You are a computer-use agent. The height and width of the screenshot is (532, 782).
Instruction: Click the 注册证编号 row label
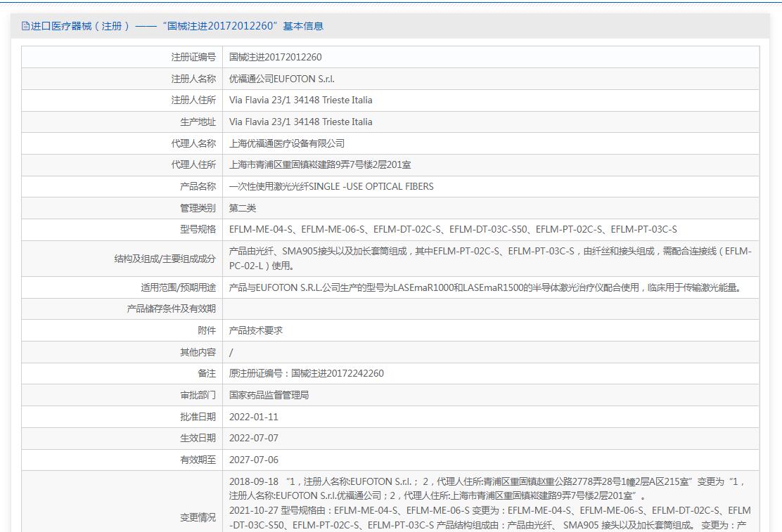pyautogui.click(x=193, y=58)
